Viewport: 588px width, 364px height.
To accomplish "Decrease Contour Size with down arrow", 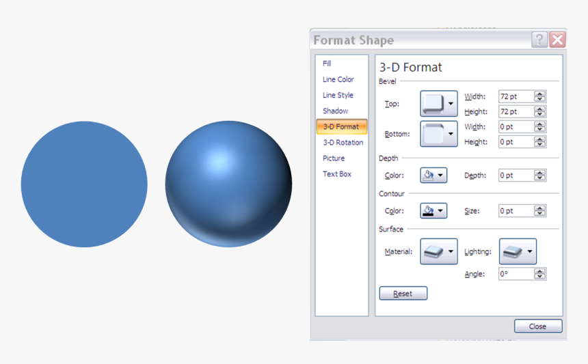I will coord(540,214).
